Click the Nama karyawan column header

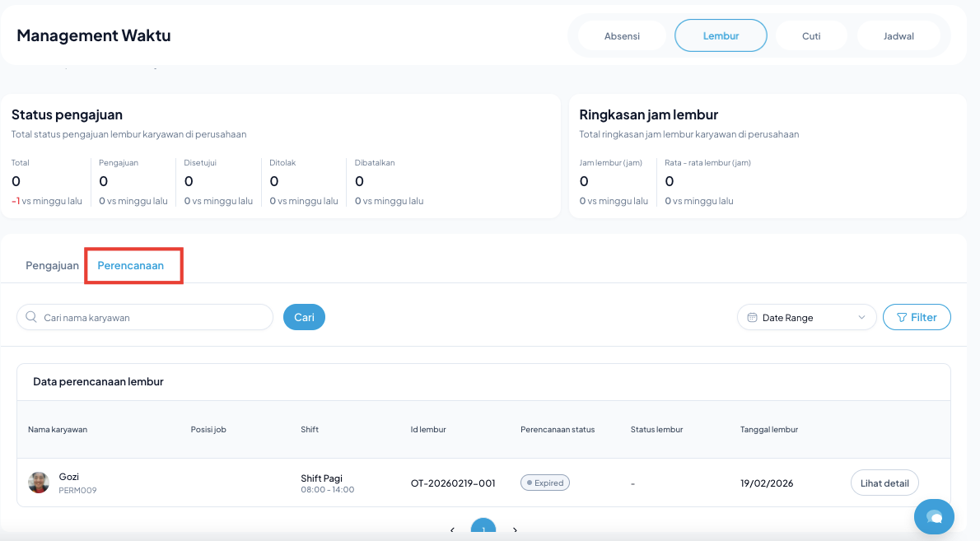[x=58, y=429]
